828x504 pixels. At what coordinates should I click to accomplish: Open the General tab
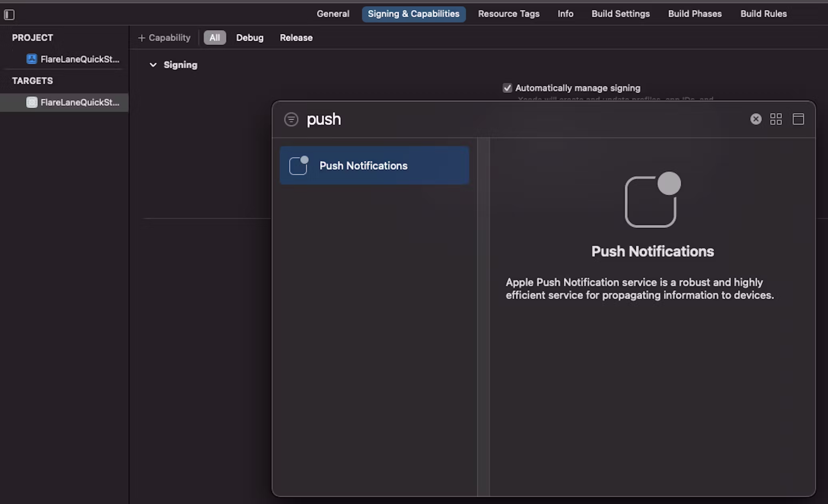click(x=332, y=14)
